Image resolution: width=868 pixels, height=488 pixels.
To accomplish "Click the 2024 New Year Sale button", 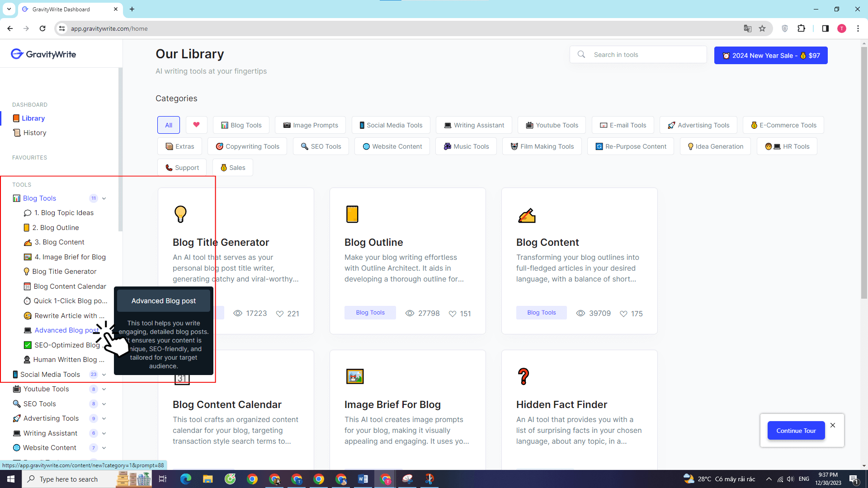I will 771,55.
